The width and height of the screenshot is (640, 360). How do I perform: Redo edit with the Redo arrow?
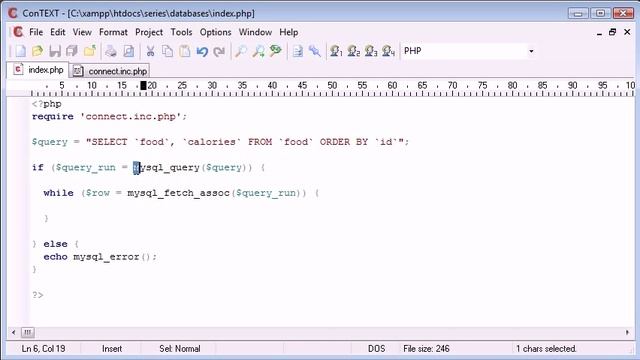click(219, 51)
